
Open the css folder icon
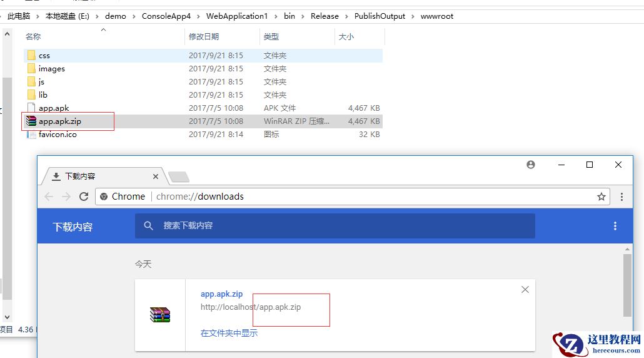(31, 55)
